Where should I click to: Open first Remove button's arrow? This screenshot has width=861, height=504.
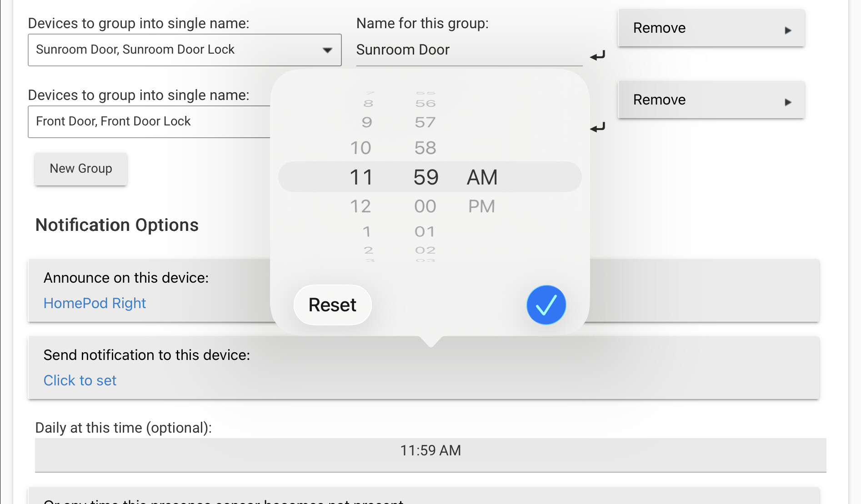pos(788,30)
